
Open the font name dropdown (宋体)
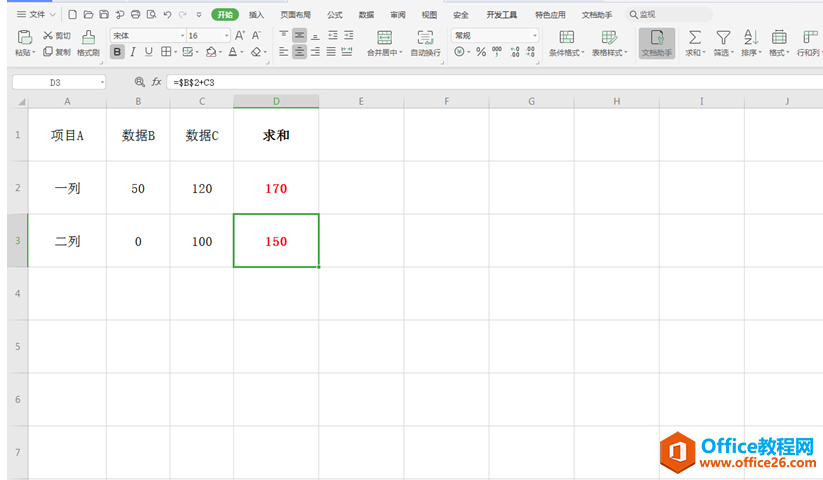146,35
